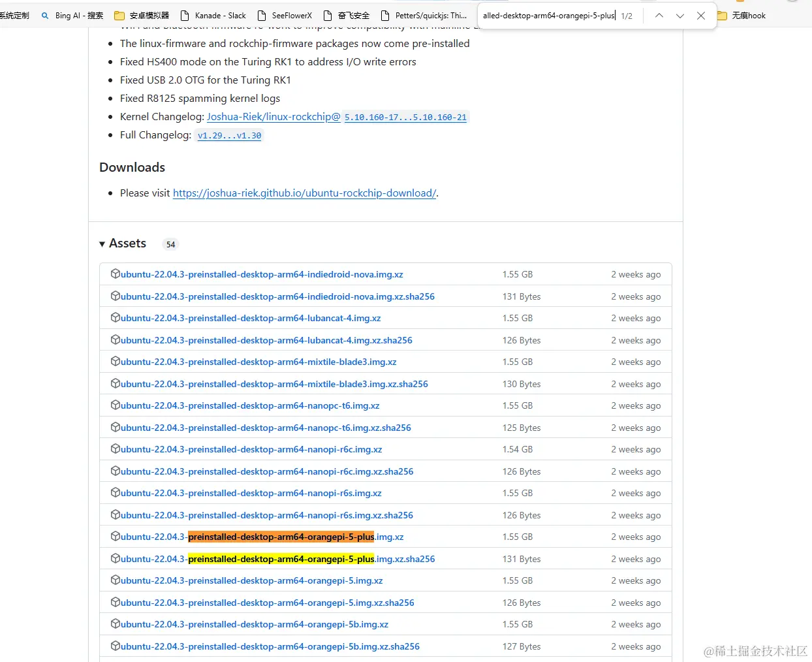Click package icon beside indiedroid-nova.img.xz.sha256
812x662 pixels.
[116, 296]
